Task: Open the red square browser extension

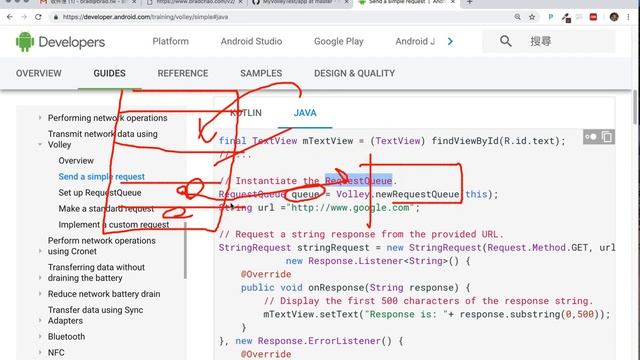Action: pyautogui.click(x=593, y=17)
